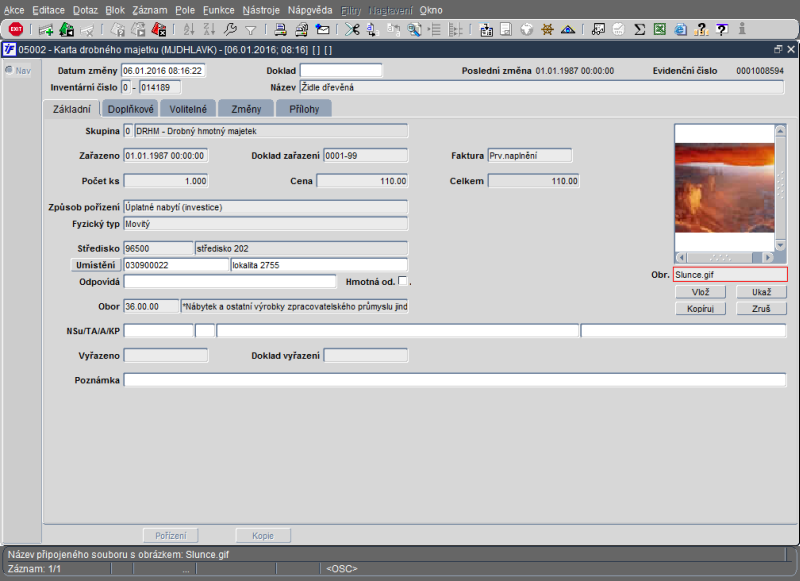Click the Obr. field containing Slunce.gif
Image resolution: width=800 pixels, height=581 pixels.
coord(730,274)
